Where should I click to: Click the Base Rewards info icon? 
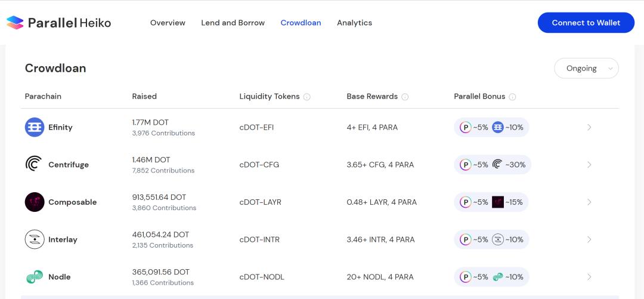pyautogui.click(x=405, y=97)
